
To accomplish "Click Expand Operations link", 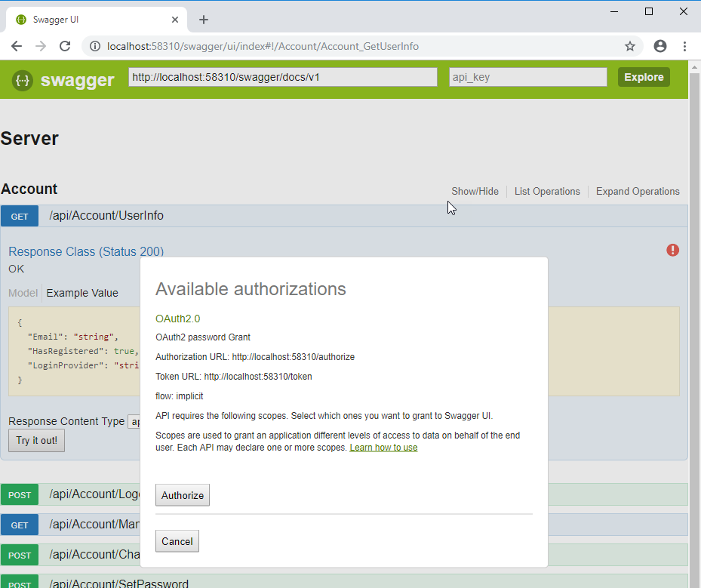I will (x=638, y=192).
